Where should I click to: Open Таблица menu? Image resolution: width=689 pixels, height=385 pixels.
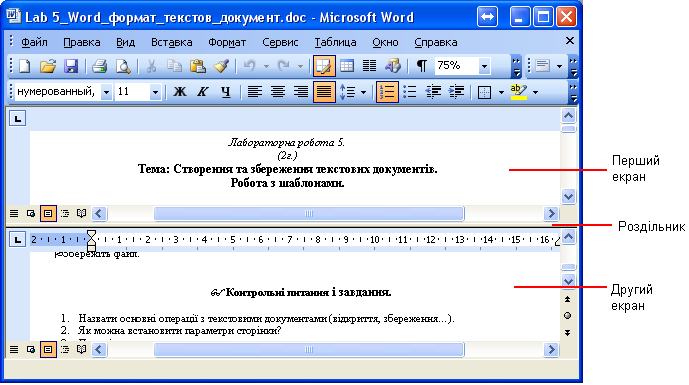(335, 42)
